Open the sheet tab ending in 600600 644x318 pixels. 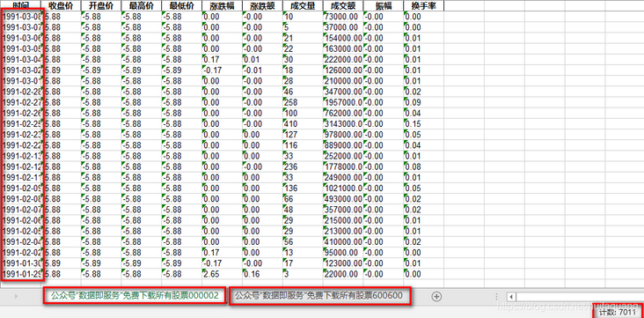318,295
